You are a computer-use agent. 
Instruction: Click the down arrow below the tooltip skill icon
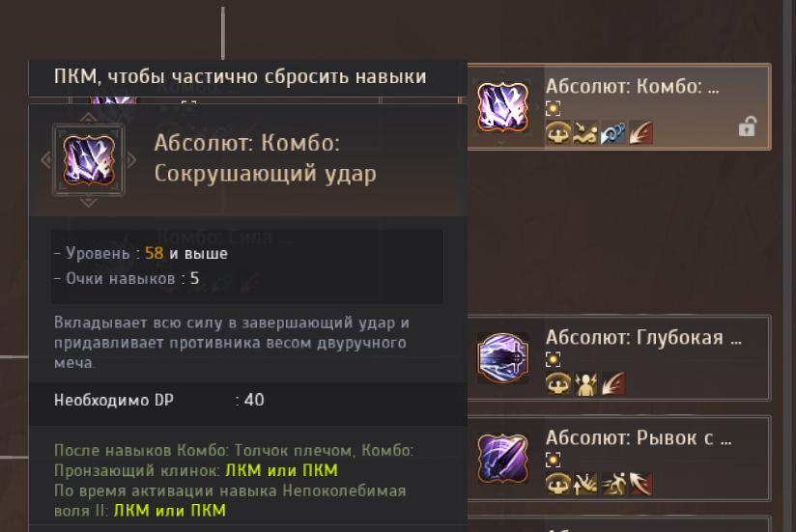88,203
